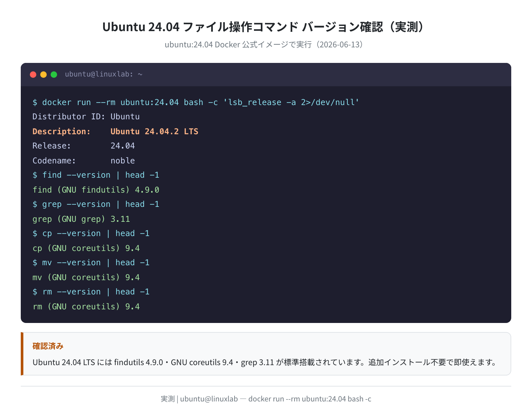Viewport: 532px width, 417px height.
Task: Click the "$ grep --version | head -1" command
Action: tap(96, 204)
